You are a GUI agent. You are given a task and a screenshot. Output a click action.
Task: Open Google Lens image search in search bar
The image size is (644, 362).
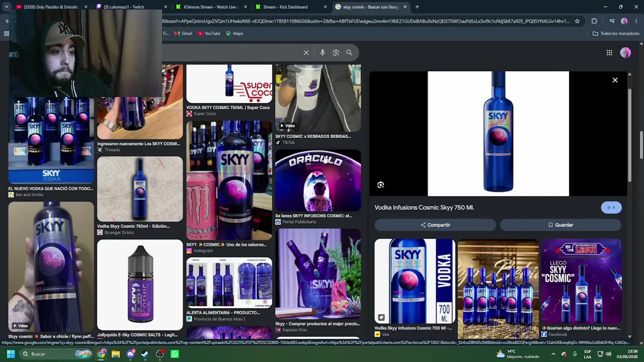coord(336,52)
